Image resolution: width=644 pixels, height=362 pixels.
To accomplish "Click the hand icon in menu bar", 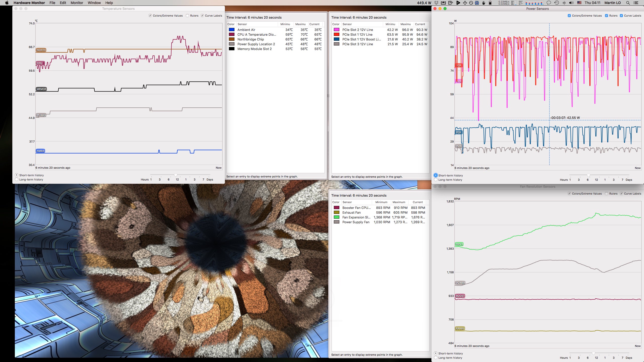I will [x=484, y=3].
